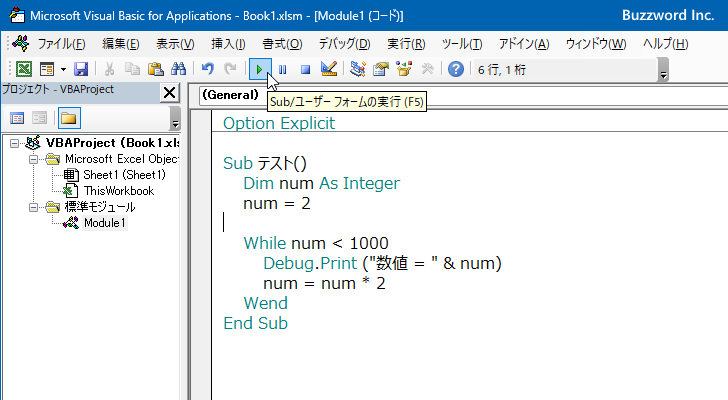This screenshot has width=728, height=400.
Task: Toggle Folders button in project pane
Action: (x=69, y=118)
